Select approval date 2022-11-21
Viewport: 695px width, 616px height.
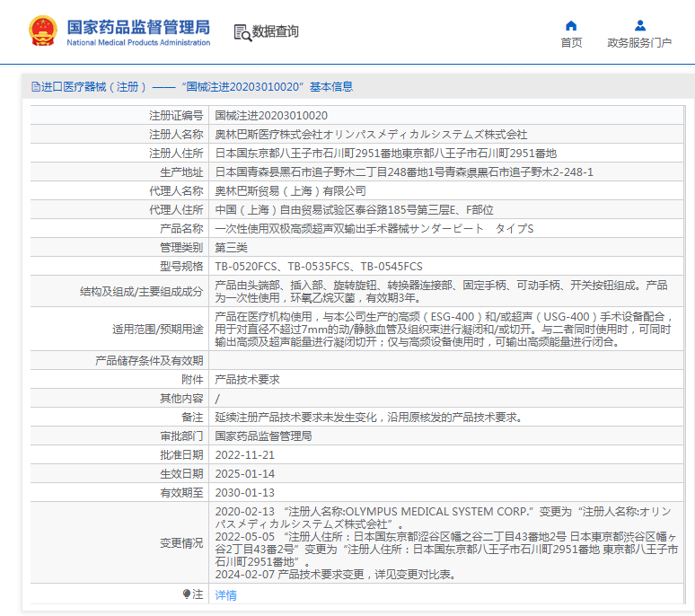[244, 454]
